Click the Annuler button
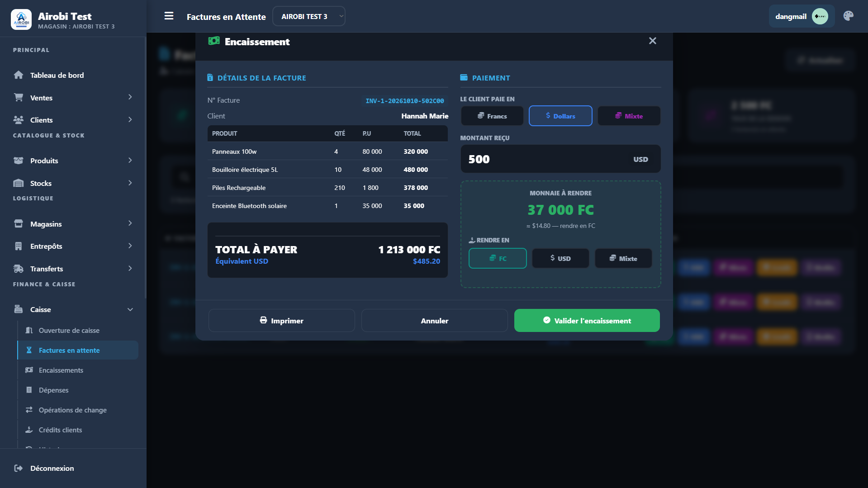The image size is (868, 488). tap(434, 320)
